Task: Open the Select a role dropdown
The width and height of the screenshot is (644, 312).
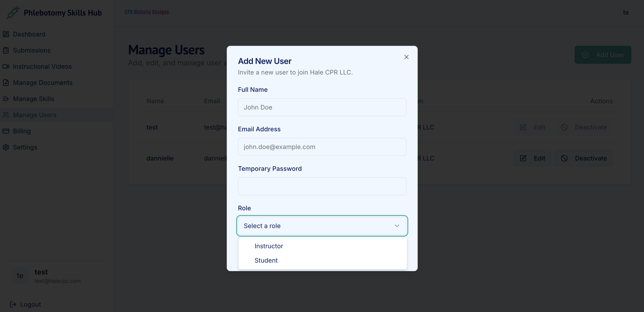Action: point(322,226)
